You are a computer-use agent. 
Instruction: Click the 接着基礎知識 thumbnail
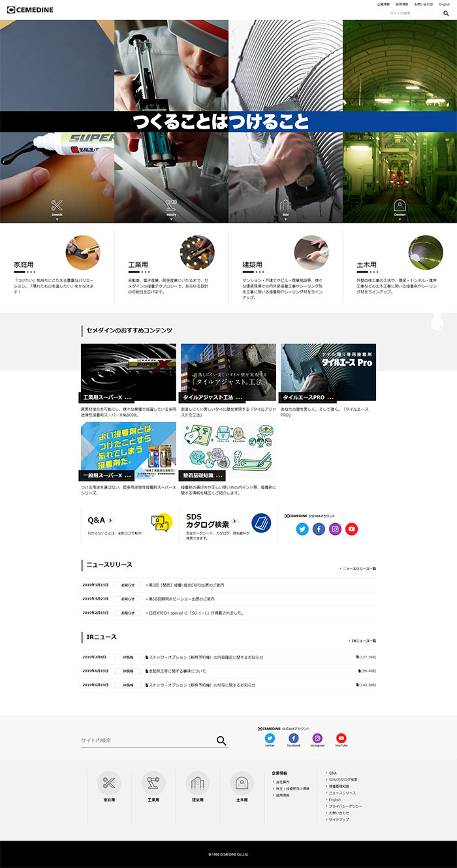pos(228,451)
